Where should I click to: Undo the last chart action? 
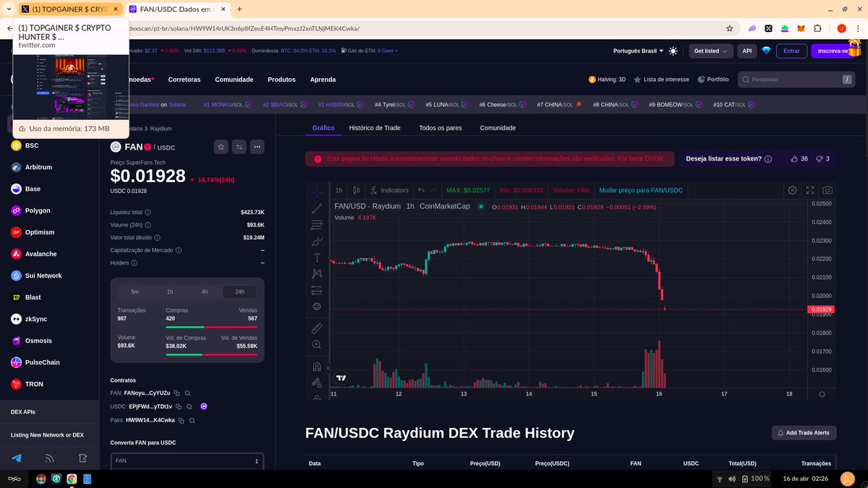coord(421,190)
